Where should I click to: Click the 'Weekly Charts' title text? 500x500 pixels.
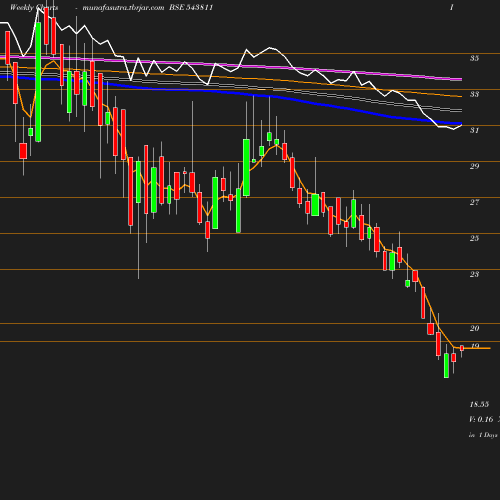pos(34,7)
